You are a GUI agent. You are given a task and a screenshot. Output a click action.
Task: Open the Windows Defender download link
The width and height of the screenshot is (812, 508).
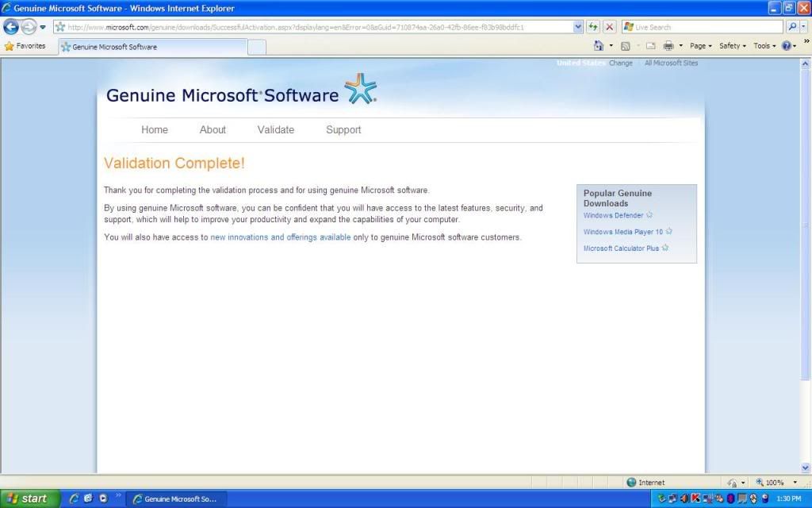pyautogui.click(x=613, y=215)
